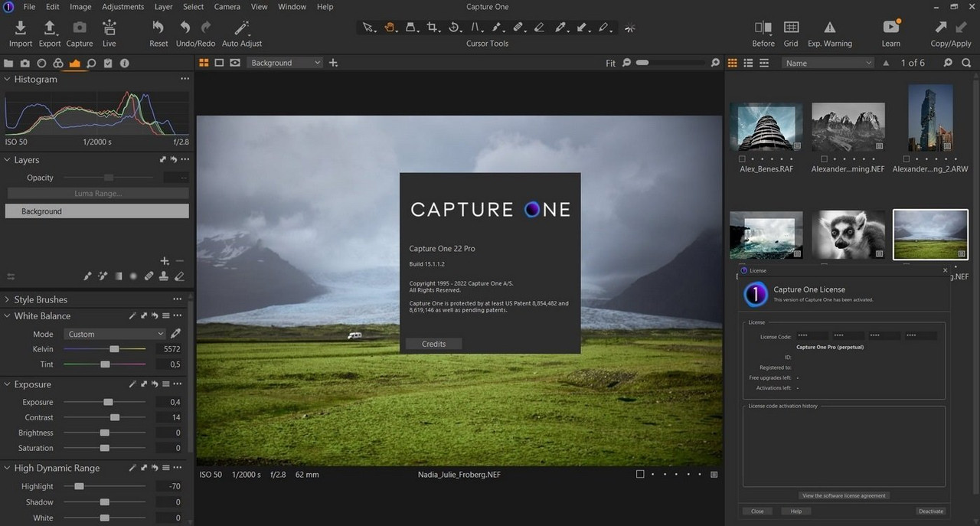The image size is (980, 526).
Task: Open the Refine magnifier tool tab
Action: coord(91,64)
